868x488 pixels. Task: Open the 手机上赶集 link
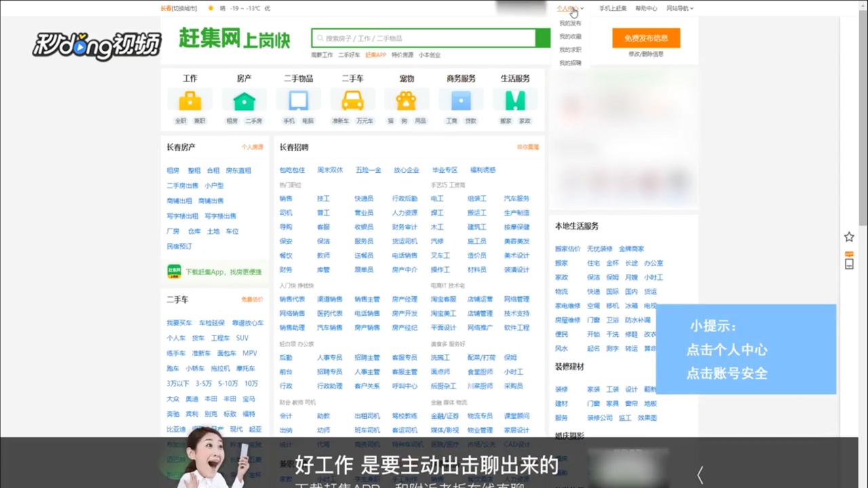click(x=613, y=8)
